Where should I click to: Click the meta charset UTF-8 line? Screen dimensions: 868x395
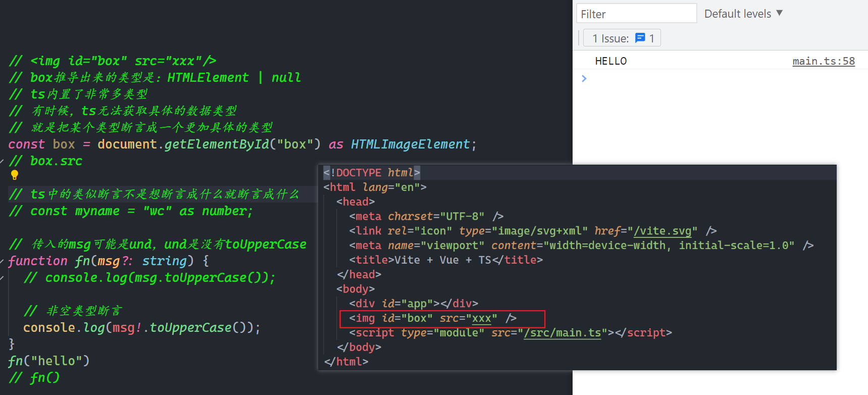(x=426, y=216)
